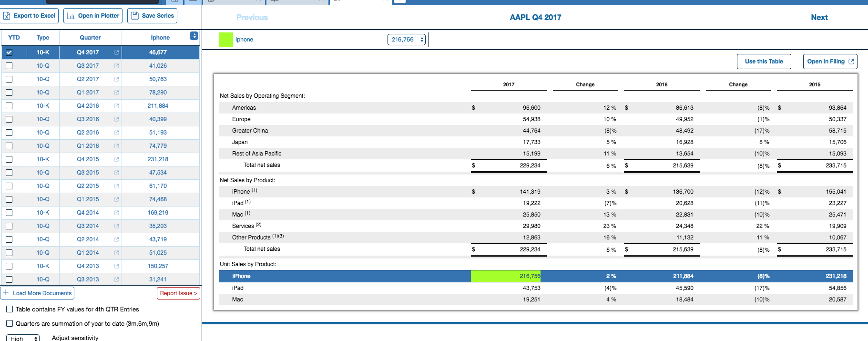Open the Q4 2016 filing link icon
This screenshot has height=341, width=868.
click(x=116, y=106)
